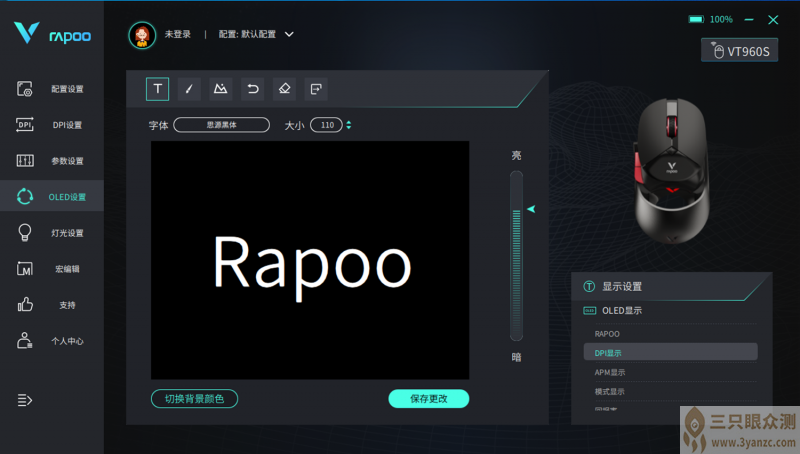Open the 字体 font selector 思源黑体
The image size is (800, 454).
click(x=221, y=125)
